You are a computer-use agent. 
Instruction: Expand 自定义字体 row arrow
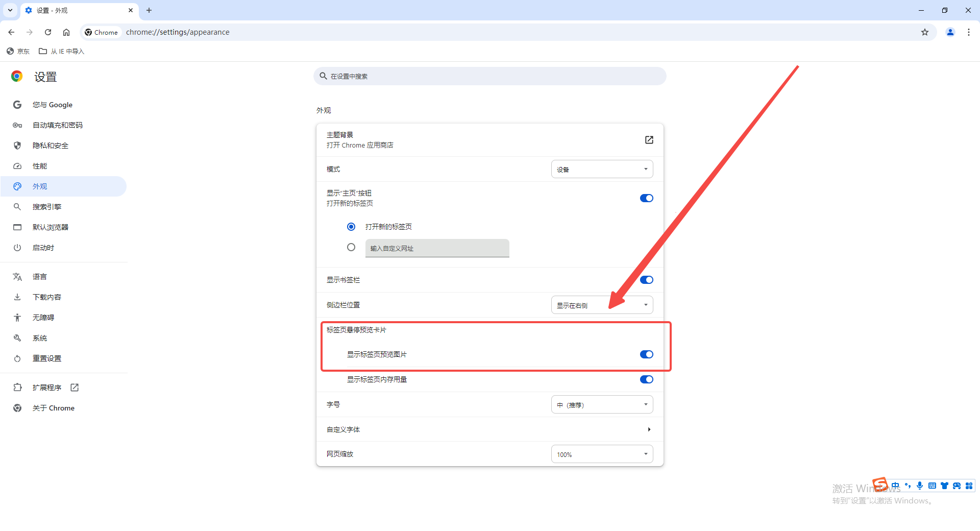(649, 429)
